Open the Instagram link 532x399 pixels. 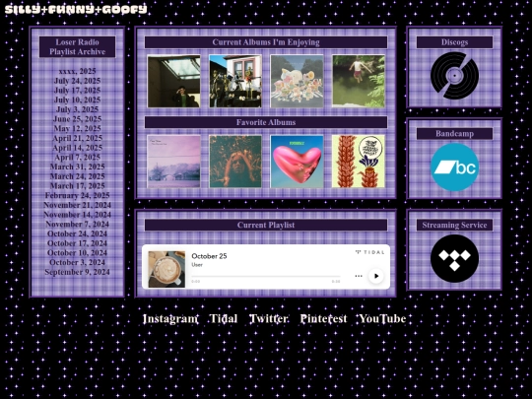(x=170, y=318)
